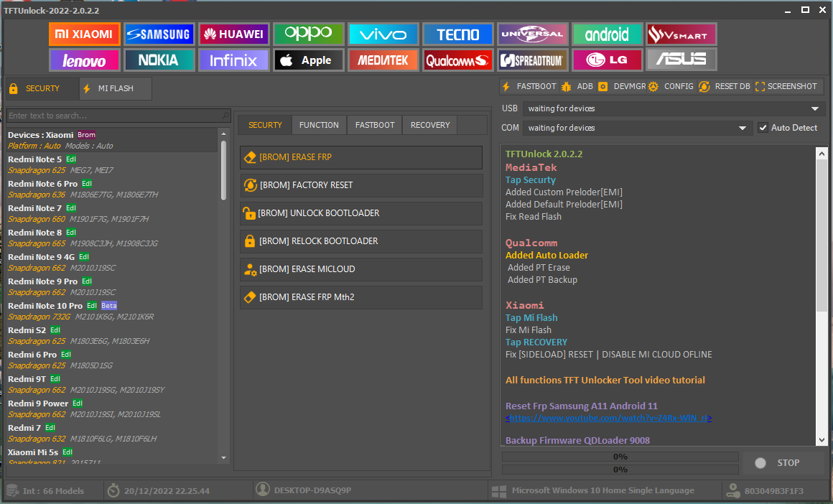Run [BROM] RELOCK BOOTLOADER

click(361, 241)
